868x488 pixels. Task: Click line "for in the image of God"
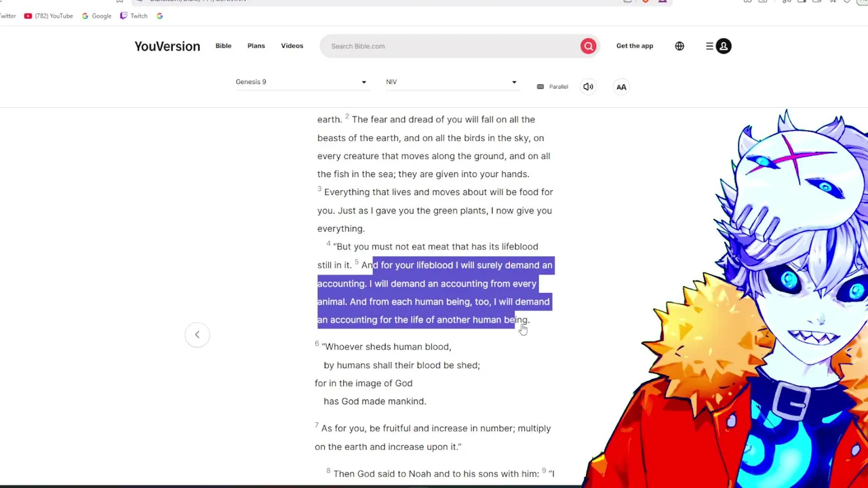363,383
